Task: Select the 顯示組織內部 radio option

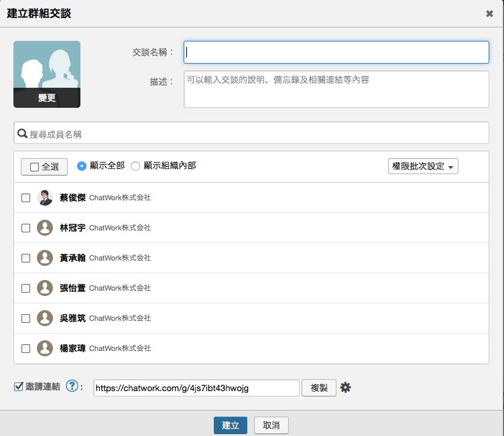Action: pos(135,166)
